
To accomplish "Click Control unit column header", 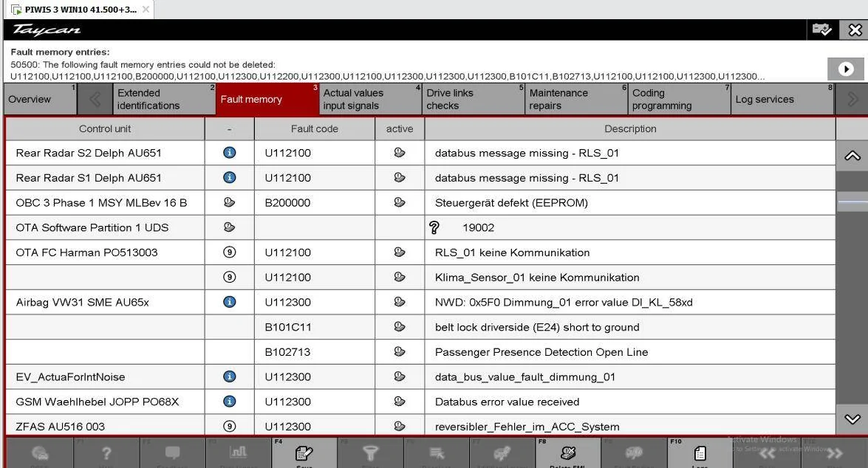I will click(x=105, y=129).
